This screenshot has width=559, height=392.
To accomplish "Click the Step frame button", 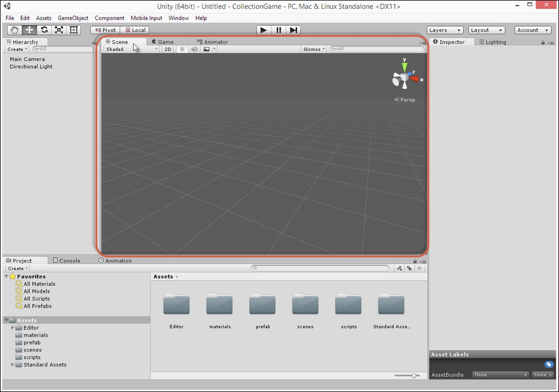I will point(293,30).
